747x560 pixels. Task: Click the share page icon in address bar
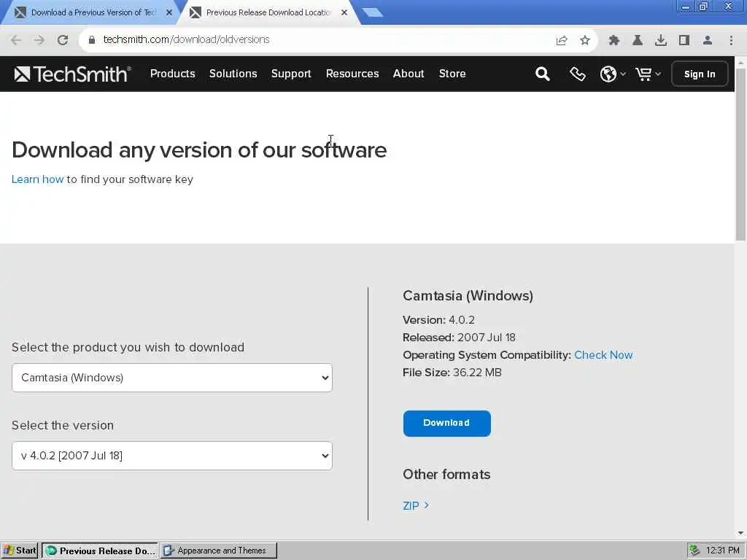[x=562, y=41]
